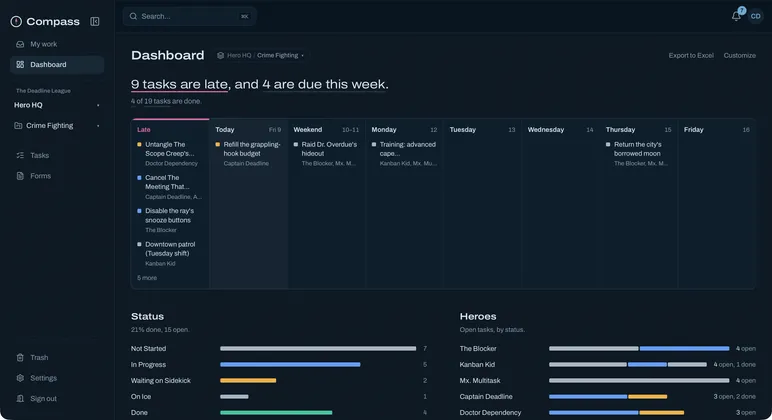This screenshot has height=420, width=772.
Task: Click the Late column header
Action: [x=143, y=129]
